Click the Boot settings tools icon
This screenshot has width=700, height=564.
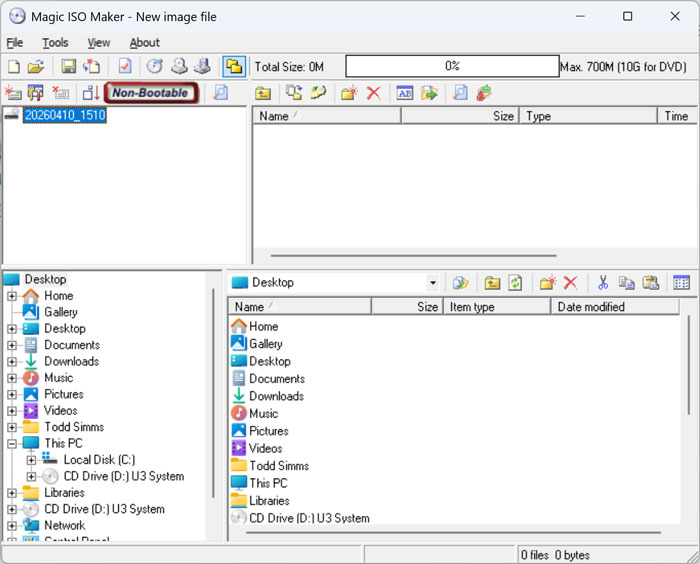point(36,93)
